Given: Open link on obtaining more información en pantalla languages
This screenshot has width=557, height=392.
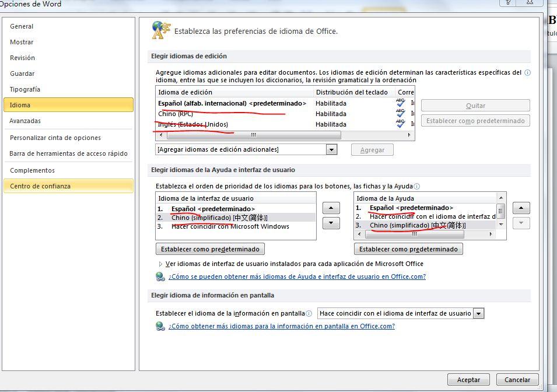Looking at the screenshot, I should pyautogui.click(x=281, y=326).
